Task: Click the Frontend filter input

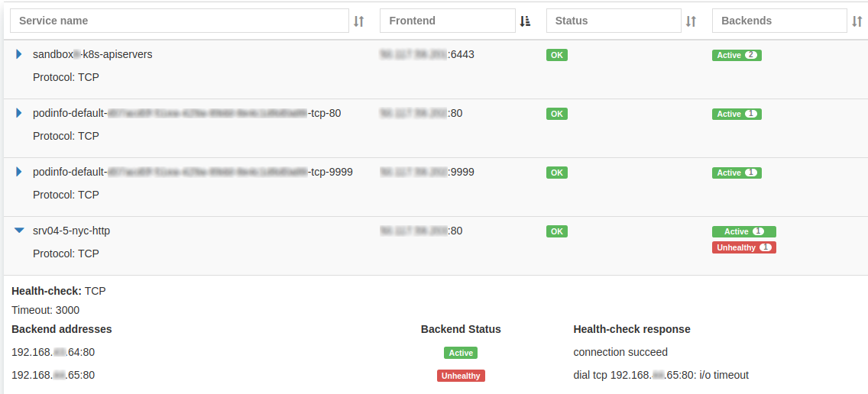Action: tap(447, 21)
